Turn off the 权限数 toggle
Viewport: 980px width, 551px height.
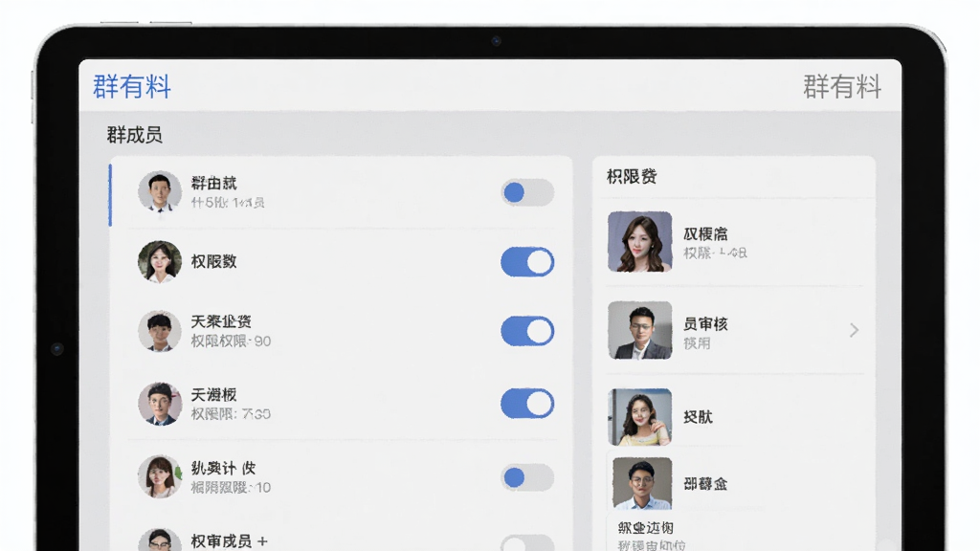point(527,262)
